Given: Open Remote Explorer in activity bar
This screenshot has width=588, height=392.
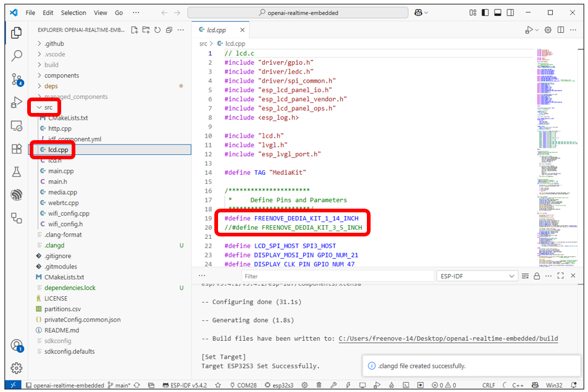Looking at the screenshot, I should pyautogui.click(x=17, y=126).
